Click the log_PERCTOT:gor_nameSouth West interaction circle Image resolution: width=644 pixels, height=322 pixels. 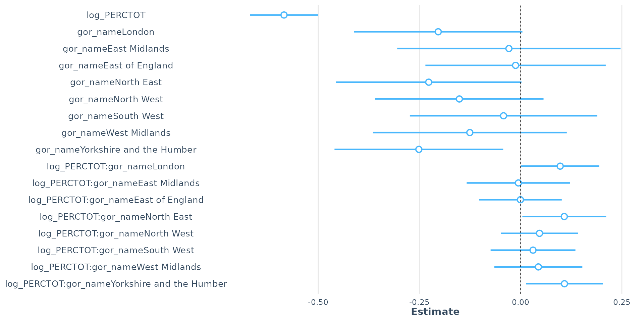[533, 250]
